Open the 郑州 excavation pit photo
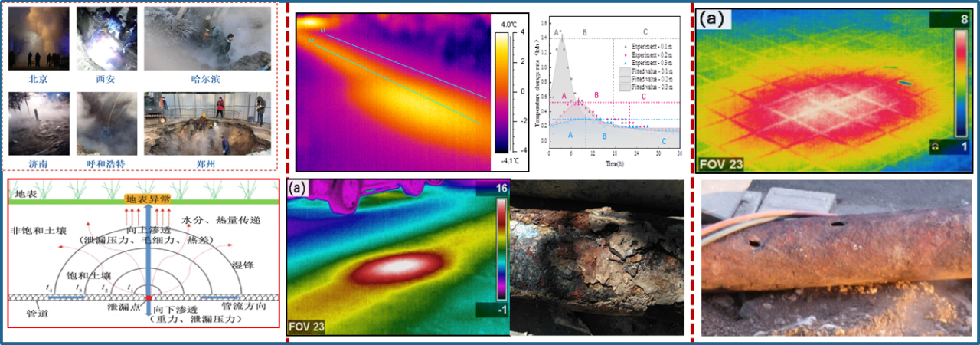Viewport: 980px width, 345px height. pos(207,123)
